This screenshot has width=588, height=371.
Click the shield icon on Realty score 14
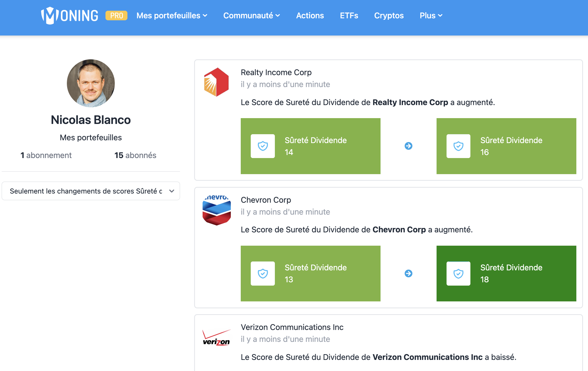pyautogui.click(x=263, y=146)
